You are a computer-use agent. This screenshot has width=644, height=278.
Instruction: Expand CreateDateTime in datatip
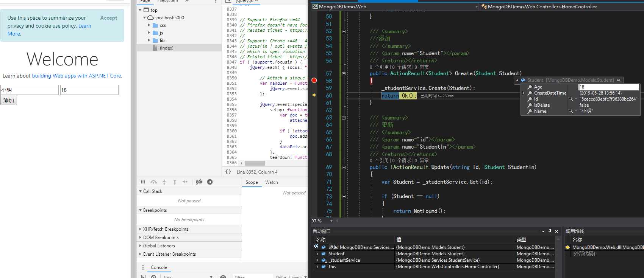524,93
